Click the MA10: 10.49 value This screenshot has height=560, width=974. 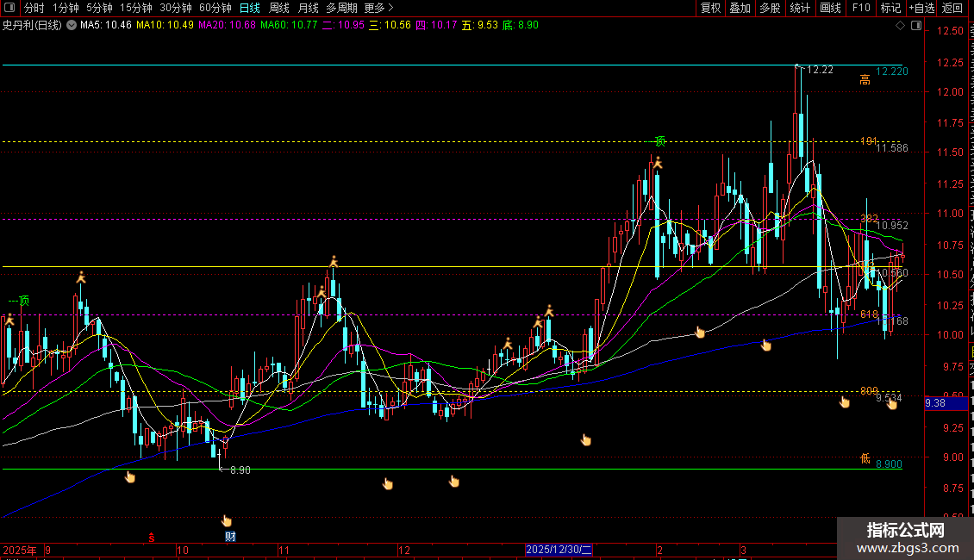(x=165, y=26)
